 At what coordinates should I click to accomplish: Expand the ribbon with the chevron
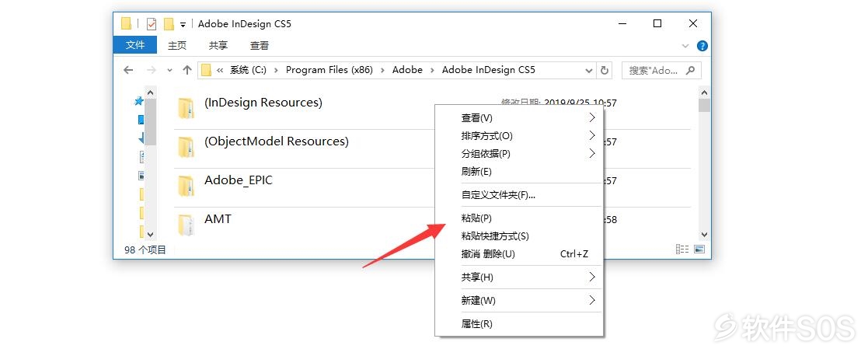coord(685,46)
